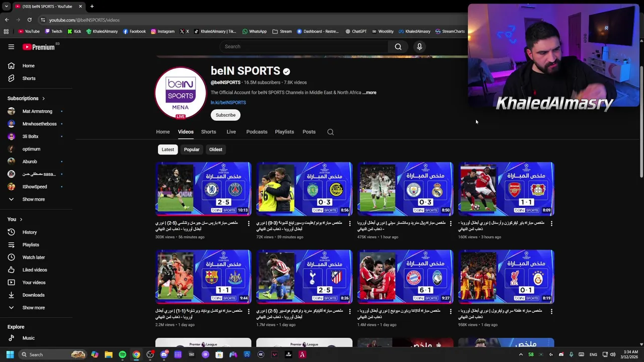This screenshot has width=644, height=362.
Task: Click the Windows taskbar search box
Action: 52,354
